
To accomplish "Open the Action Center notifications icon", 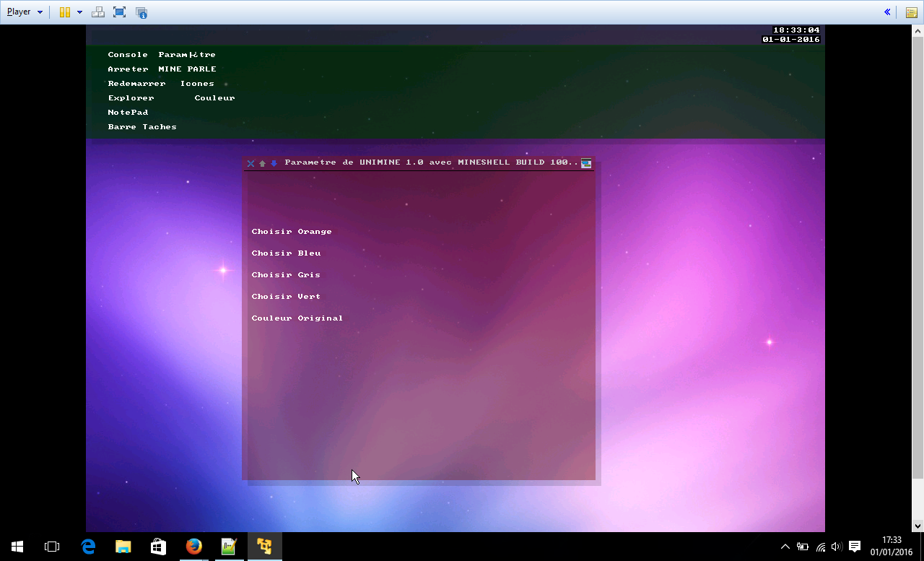I will click(855, 547).
